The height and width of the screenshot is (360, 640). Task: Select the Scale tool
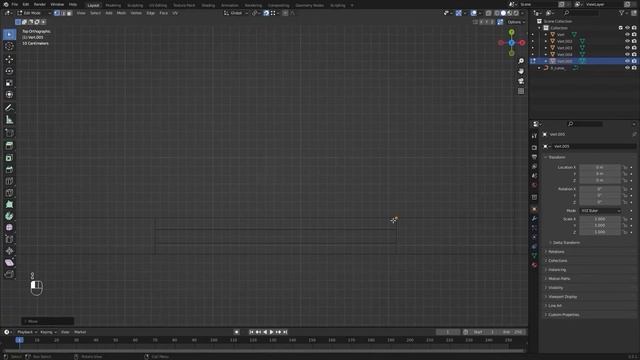(9, 83)
